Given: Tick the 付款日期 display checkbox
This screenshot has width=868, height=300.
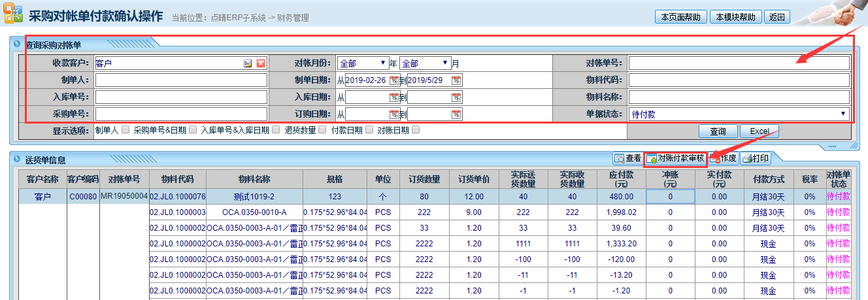Looking at the screenshot, I should [369, 130].
